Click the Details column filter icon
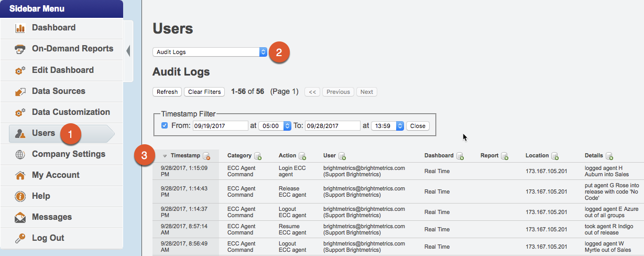Screen dimensions: 644x256 (x=609, y=156)
